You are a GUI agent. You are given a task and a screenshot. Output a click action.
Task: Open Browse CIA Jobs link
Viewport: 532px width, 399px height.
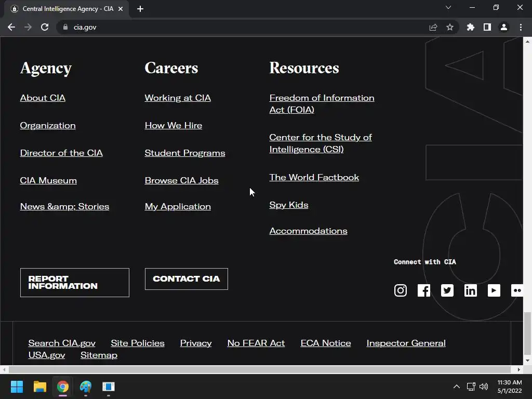181,180
